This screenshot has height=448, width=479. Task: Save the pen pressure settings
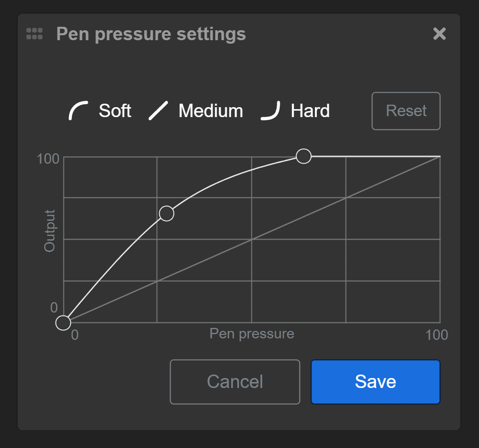click(x=375, y=382)
